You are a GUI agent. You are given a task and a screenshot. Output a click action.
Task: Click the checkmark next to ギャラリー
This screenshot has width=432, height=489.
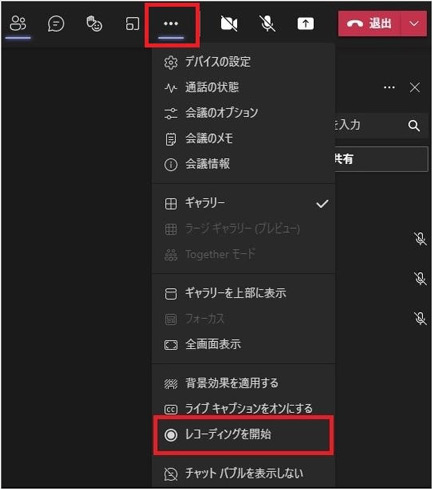(322, 203)
